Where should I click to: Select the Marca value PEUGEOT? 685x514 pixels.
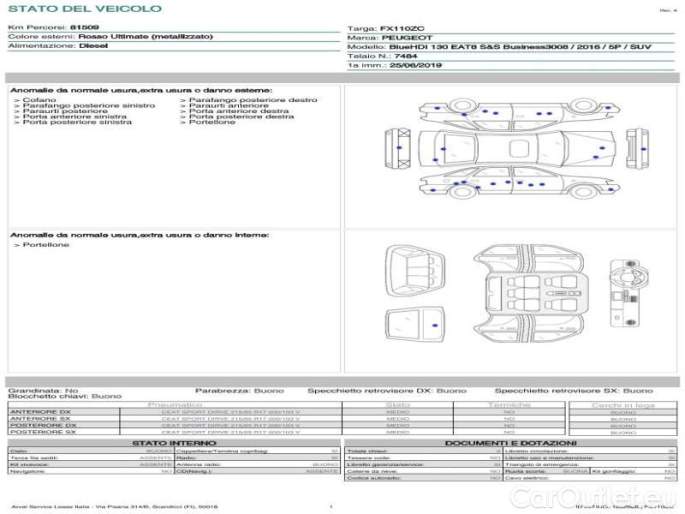[x=407, y=38]
